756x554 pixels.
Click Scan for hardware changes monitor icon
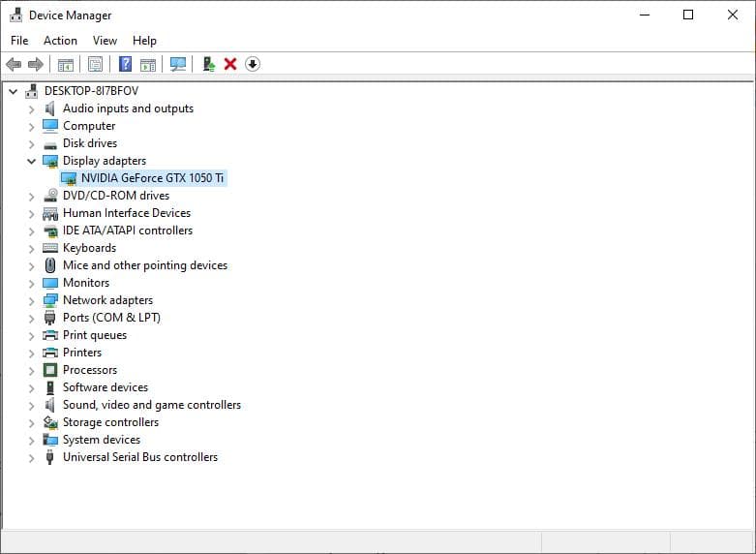pos(178,64)
